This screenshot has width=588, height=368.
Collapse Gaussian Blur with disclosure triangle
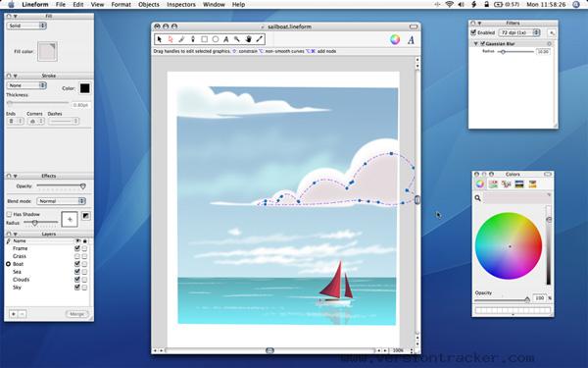coord(476,44)
